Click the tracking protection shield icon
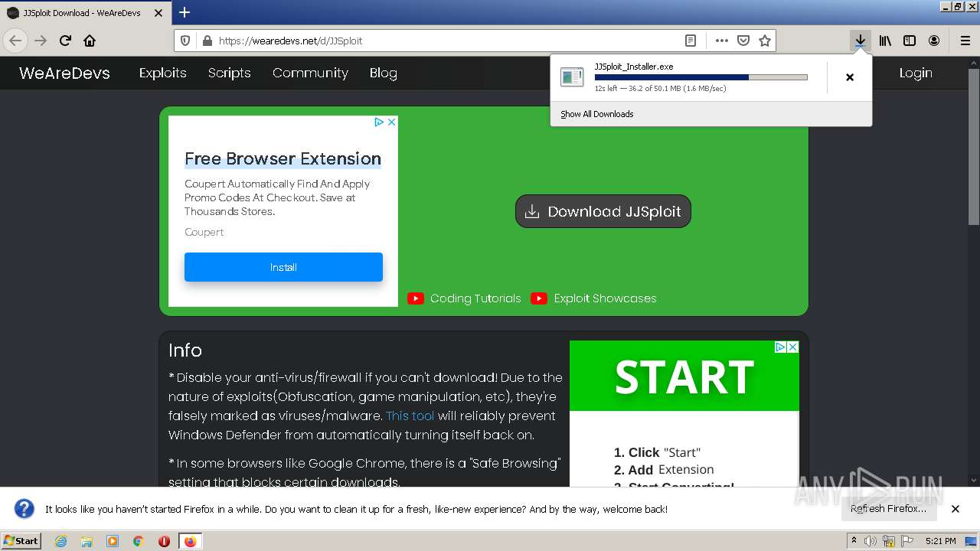Screen dimensions: 980x551 [185, 41]
